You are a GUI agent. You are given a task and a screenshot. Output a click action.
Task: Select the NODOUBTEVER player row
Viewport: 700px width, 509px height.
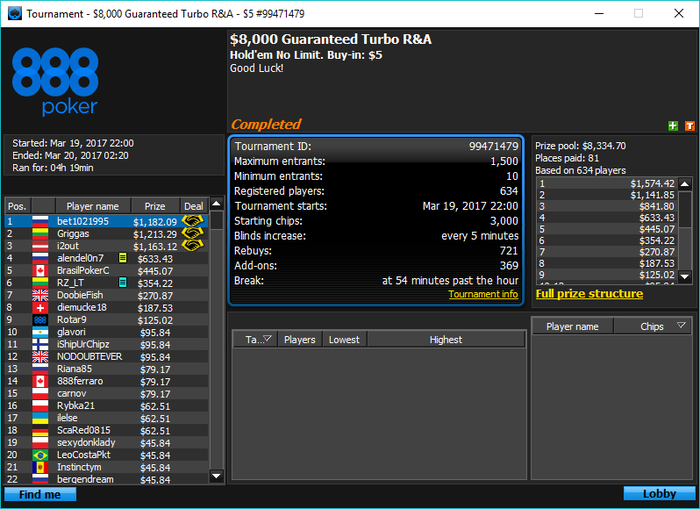pyautogui.click(x=106, y=356)
